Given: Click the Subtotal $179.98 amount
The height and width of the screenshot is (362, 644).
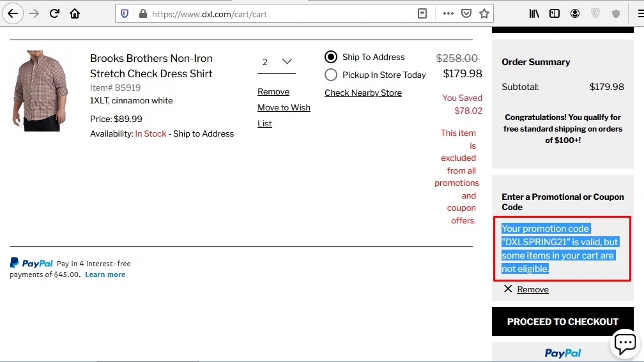Looking at the screenshot, I should pos(607,87).
